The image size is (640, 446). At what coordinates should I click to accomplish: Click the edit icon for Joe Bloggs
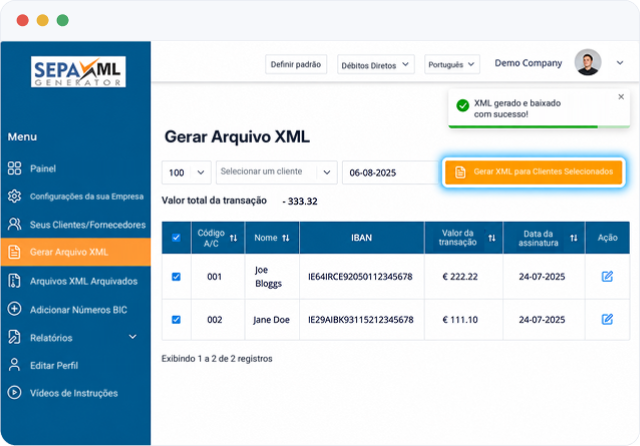607,276
